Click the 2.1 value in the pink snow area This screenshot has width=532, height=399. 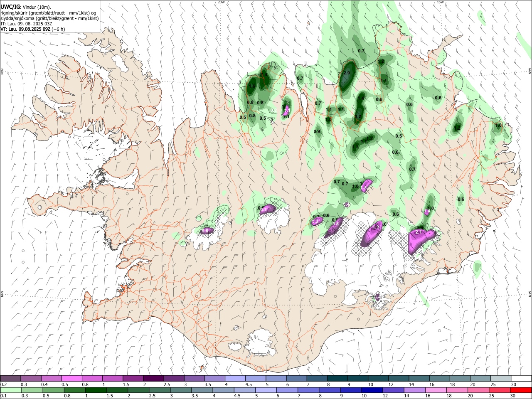click(x=419, y=232)
